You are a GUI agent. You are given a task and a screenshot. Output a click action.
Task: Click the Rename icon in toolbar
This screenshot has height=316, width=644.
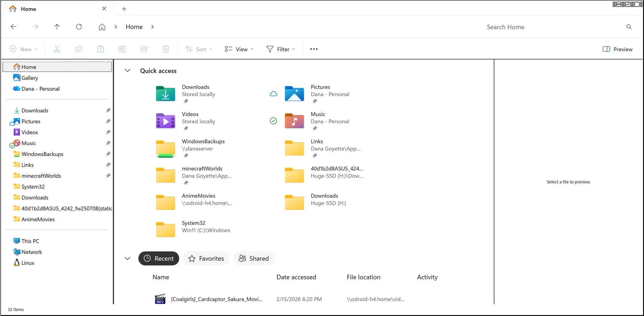click(122, 49)
